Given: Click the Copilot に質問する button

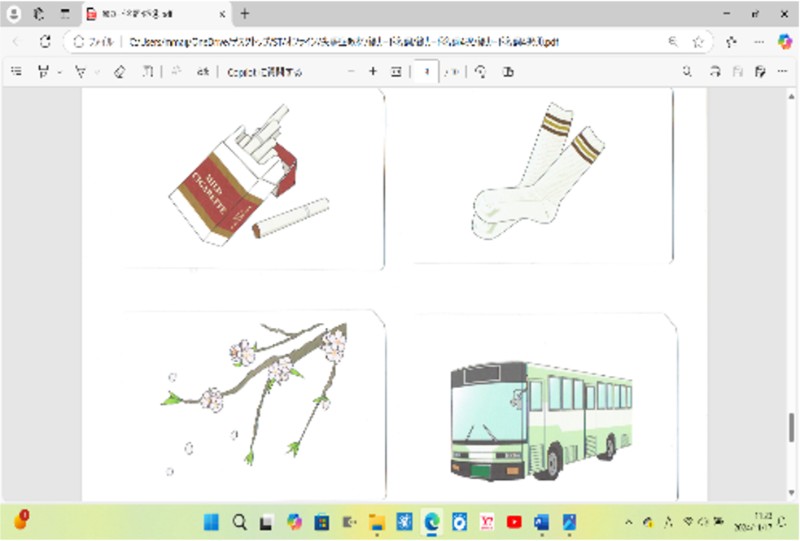Looking at the screenshot, I should point(264,72).
